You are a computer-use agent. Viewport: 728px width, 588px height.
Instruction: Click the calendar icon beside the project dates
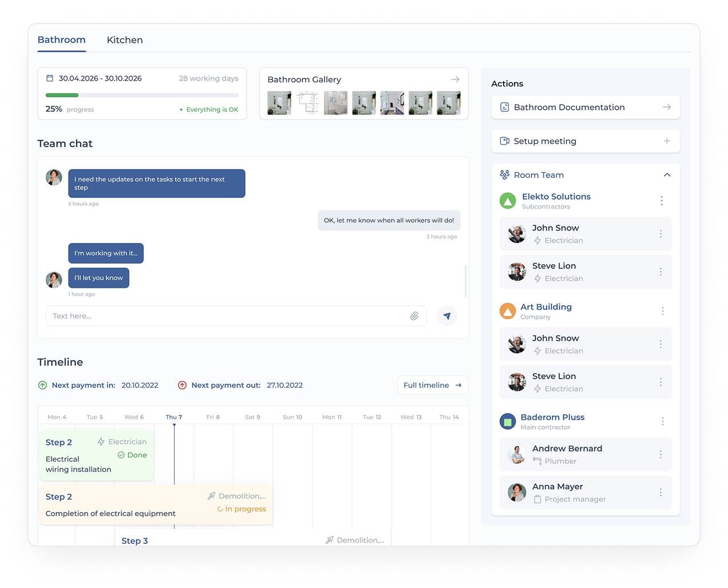tap(50, 78)
